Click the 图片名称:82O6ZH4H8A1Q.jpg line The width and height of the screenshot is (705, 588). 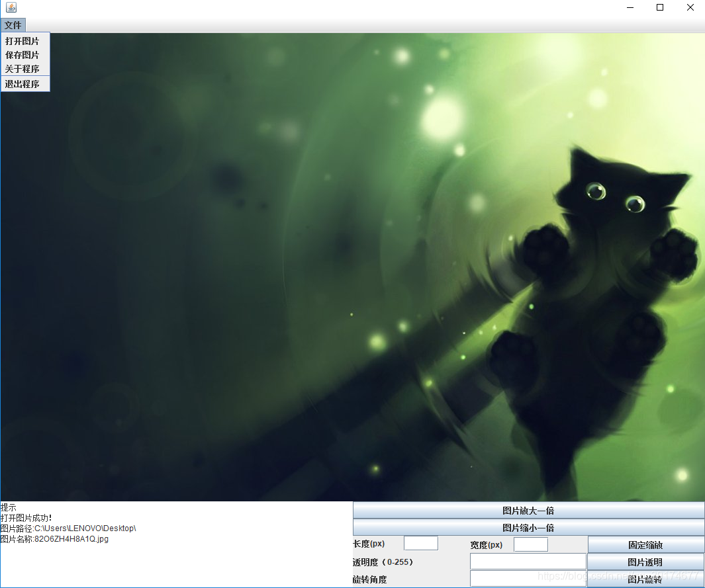tap(54, 538)
